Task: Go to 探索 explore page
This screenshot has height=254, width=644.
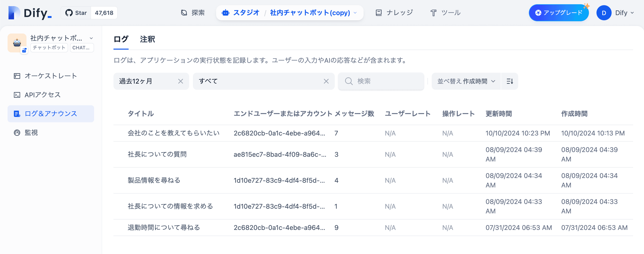Action: 192,13
